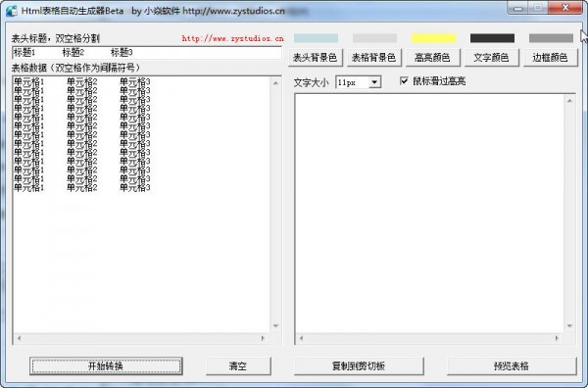Click the 表头标题 header titles input field
Viewport: 588px width, 388px height.
[147, 53]
